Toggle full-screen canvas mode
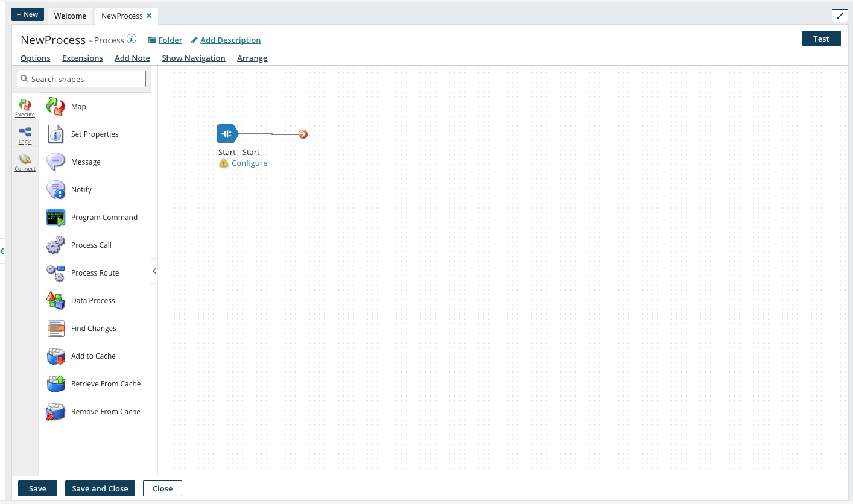The height and width of the screenshot is (504, 853). (839, 16)
